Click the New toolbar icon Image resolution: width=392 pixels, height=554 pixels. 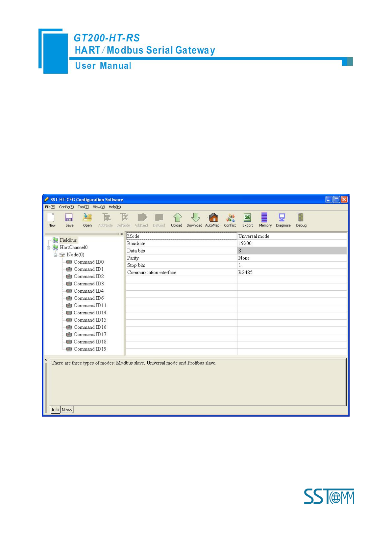(x=51, y=218)
